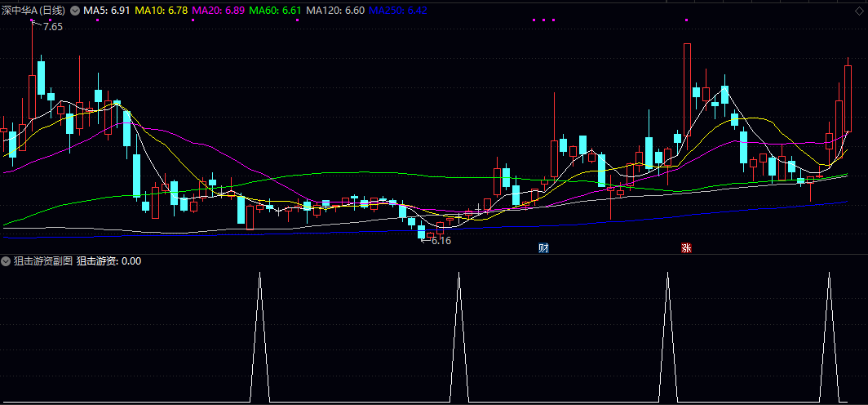Click the 狙击游资副图 sub-chart name
This screenshot has width=868, height=405.
[43, 261]
